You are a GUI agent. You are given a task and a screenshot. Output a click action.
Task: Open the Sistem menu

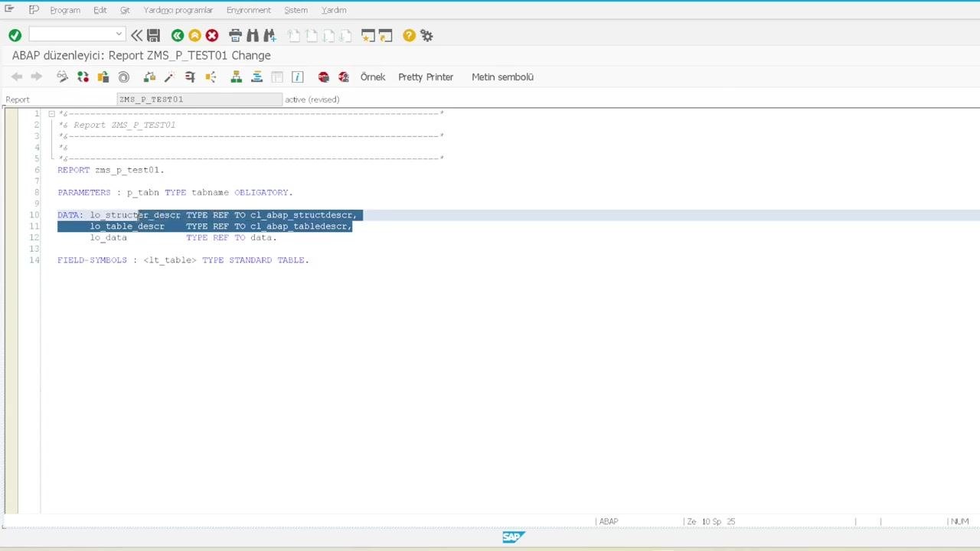click(x=296, y=10)
